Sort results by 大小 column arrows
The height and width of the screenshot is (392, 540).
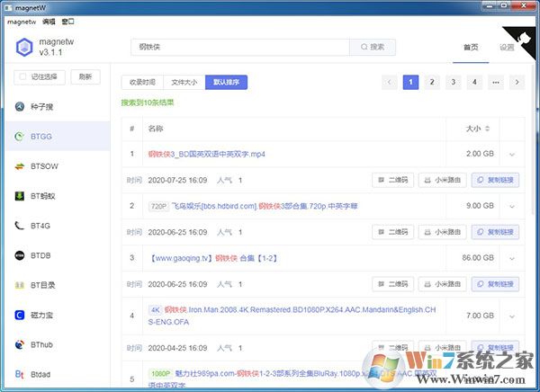point(487,129)
